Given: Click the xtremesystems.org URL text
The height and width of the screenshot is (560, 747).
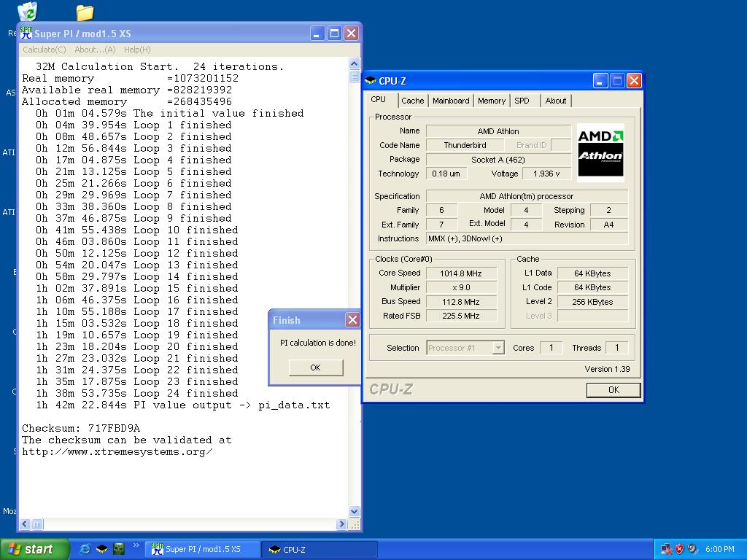Looking at the screenshot, I should [x=117, y=451].
